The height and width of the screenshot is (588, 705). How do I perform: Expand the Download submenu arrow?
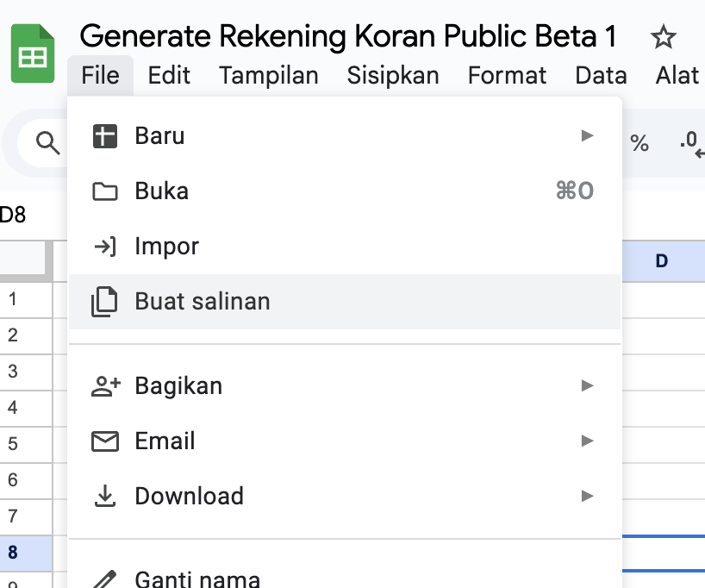pos(587,496)
